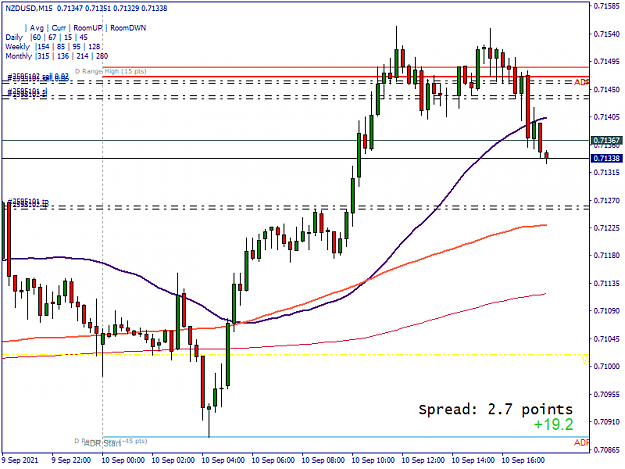Click the 10 Sep 06:00 time label
625x469 pixels.
[273, 460]
